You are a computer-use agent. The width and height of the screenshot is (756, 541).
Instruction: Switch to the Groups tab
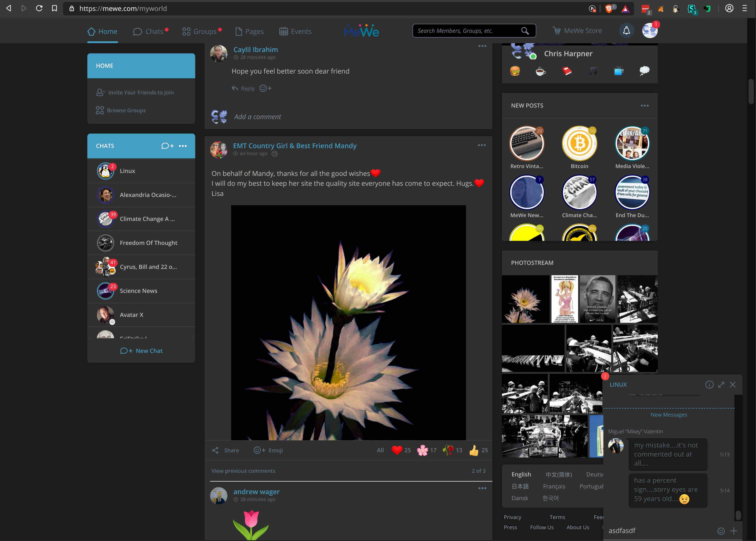click(x=201, y=31)
